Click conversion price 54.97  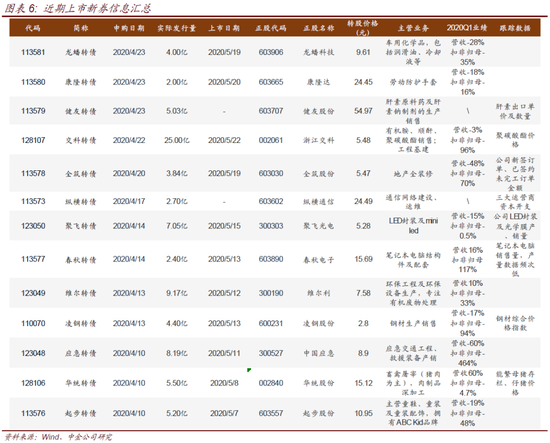tap(363, 111)
